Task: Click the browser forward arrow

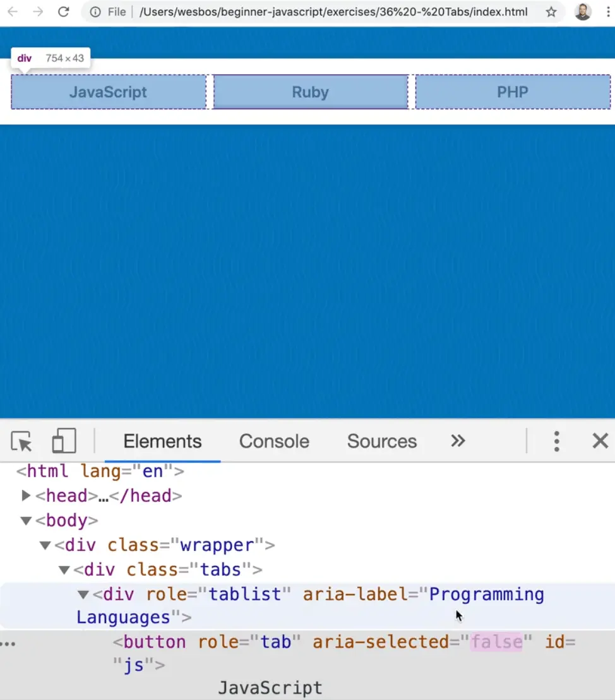Action: [x=38, y=12]
